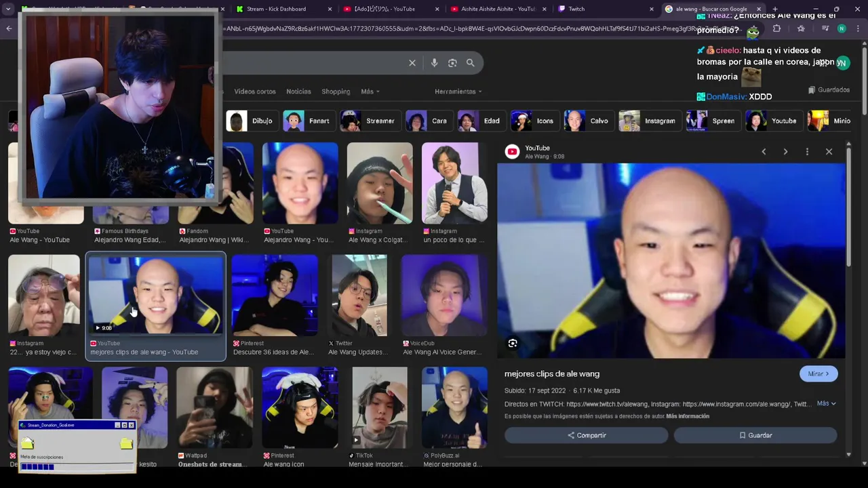Select the Spreen suggestion chip
Image resolution: width=868 pixels, height=488 pixels.
click(712, 121)
